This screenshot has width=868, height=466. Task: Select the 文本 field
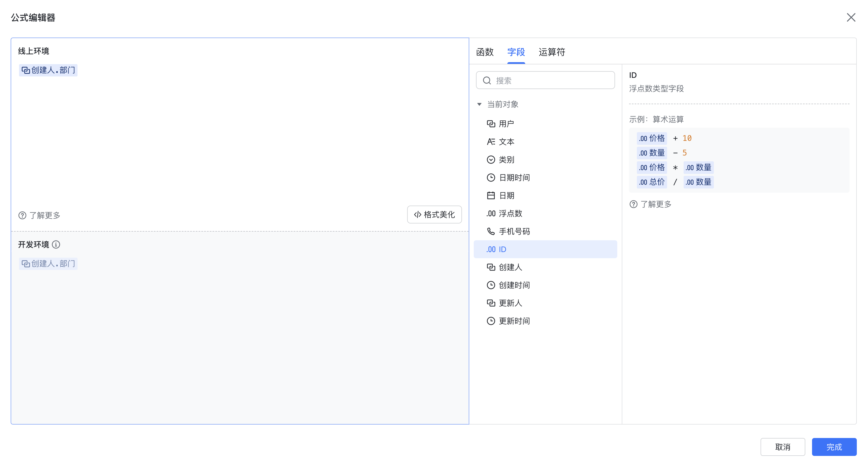coord(545,142)
